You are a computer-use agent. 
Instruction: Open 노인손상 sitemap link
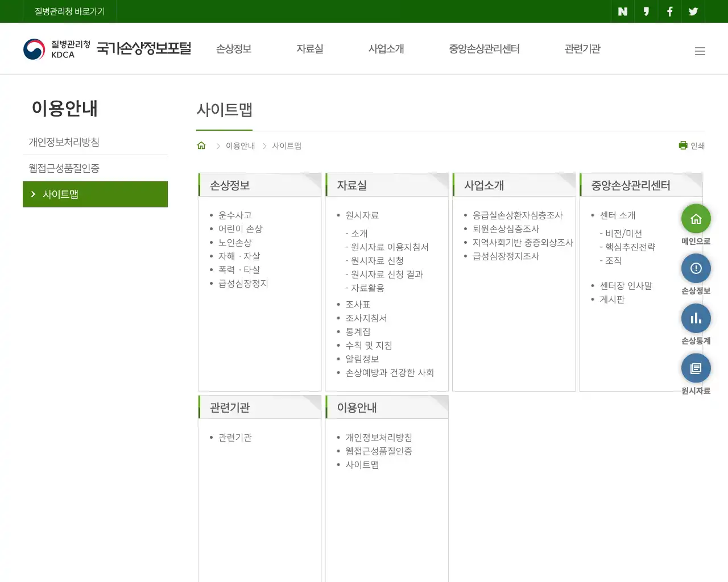click(x=235, y=243)
